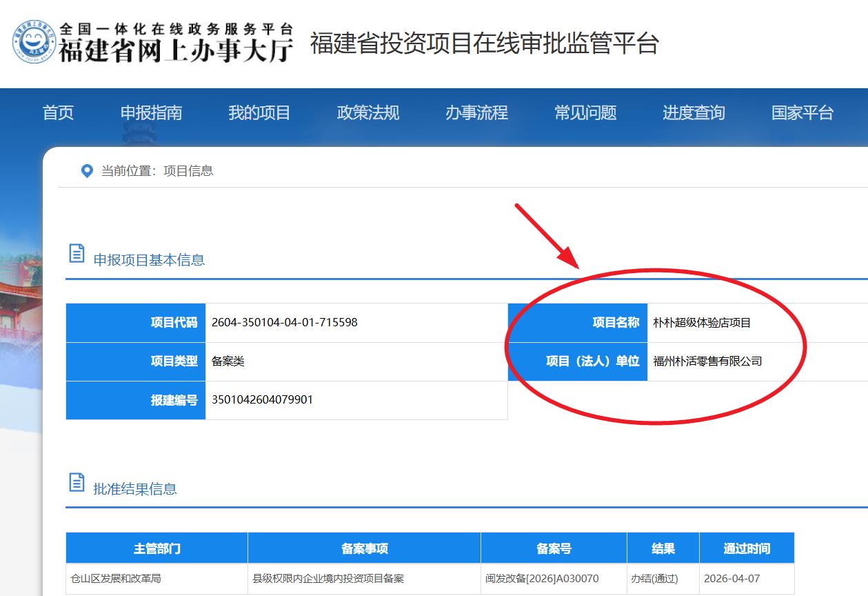
Task: Click the 福建省网上办事大厅 title text
Action: (176, 50)
